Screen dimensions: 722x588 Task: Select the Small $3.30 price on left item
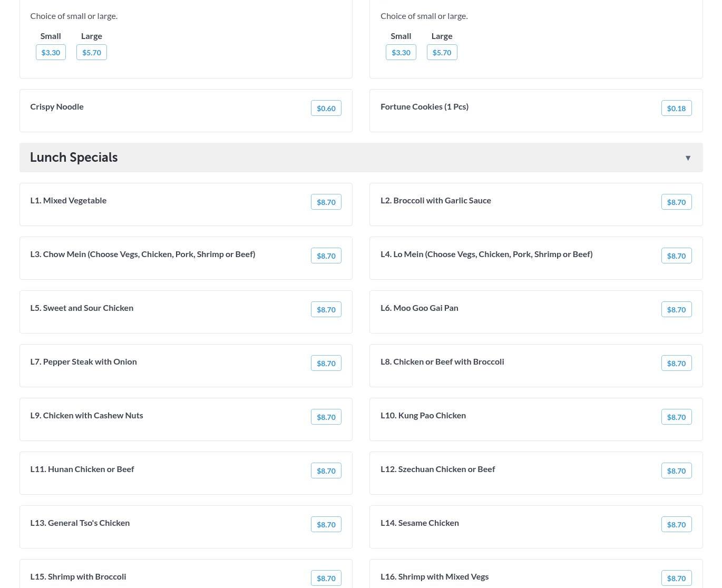(51, 52)
